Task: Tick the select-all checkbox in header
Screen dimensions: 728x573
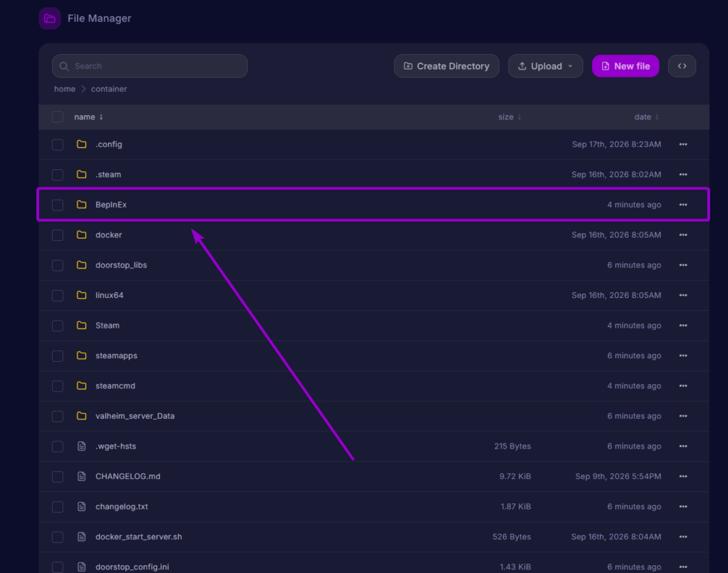Action: tap(58, 117)
